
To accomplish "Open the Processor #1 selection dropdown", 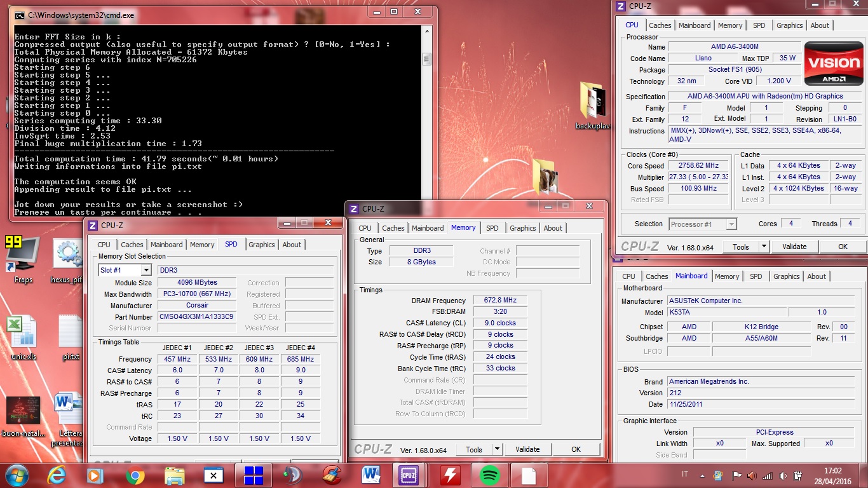I will click(731, 224).
